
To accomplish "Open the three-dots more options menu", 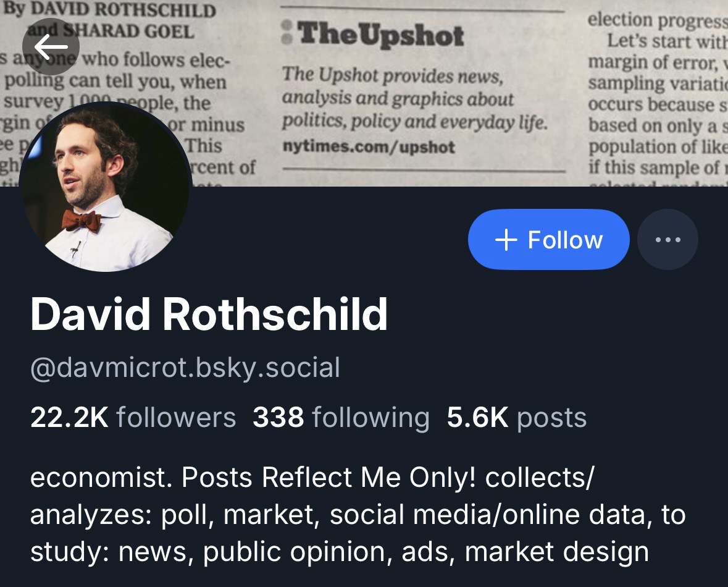I will [x=667, y=240].
